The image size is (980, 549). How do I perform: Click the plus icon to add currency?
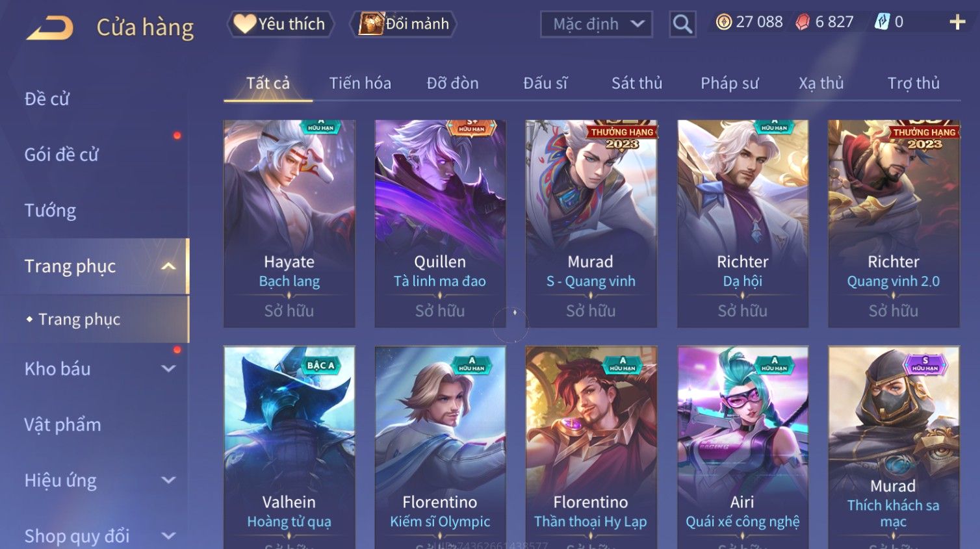(x=957, y=22)
